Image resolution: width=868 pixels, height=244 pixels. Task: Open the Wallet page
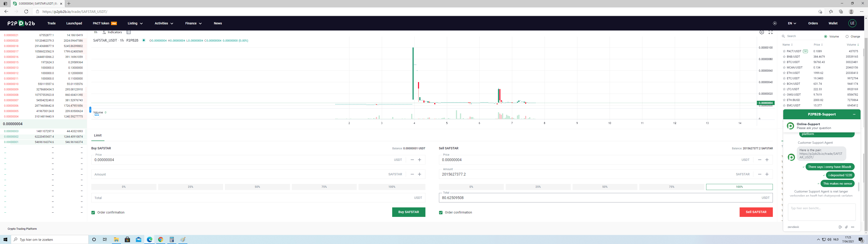(833, 23)
